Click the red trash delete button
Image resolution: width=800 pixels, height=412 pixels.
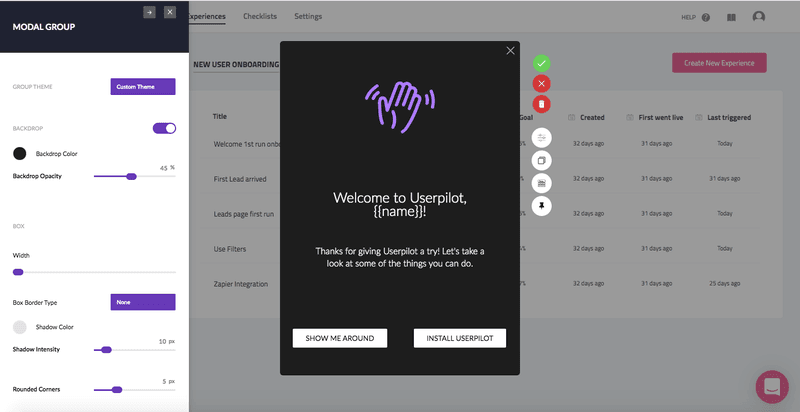coord(541,104)
